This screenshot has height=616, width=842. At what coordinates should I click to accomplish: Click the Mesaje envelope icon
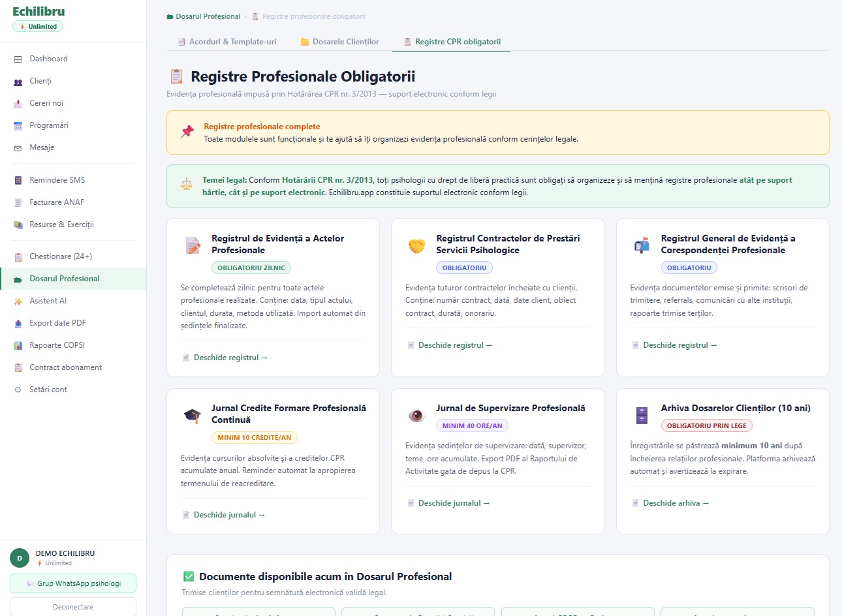click(x=18, y=148)
